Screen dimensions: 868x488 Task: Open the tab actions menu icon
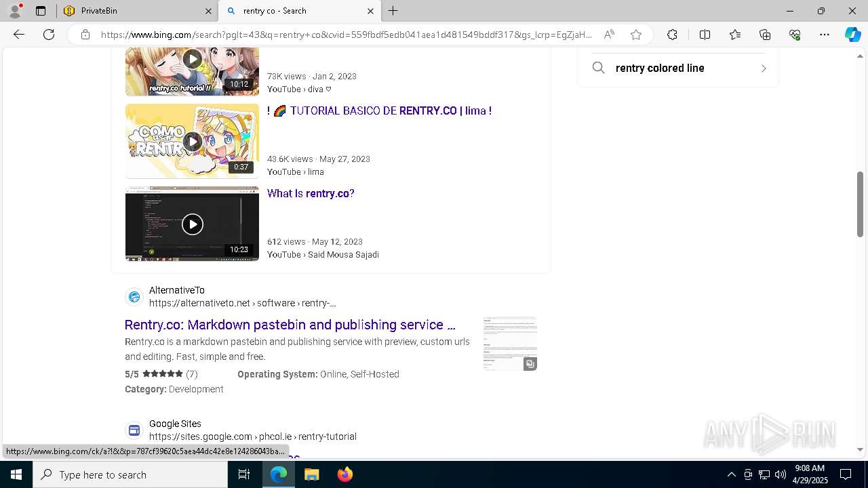(41, 11)
